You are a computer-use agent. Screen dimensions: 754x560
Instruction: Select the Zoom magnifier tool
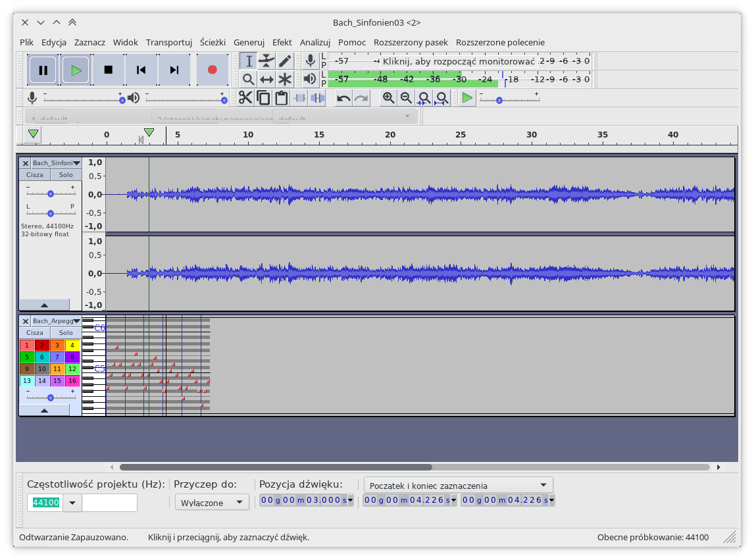click(249, 80)
